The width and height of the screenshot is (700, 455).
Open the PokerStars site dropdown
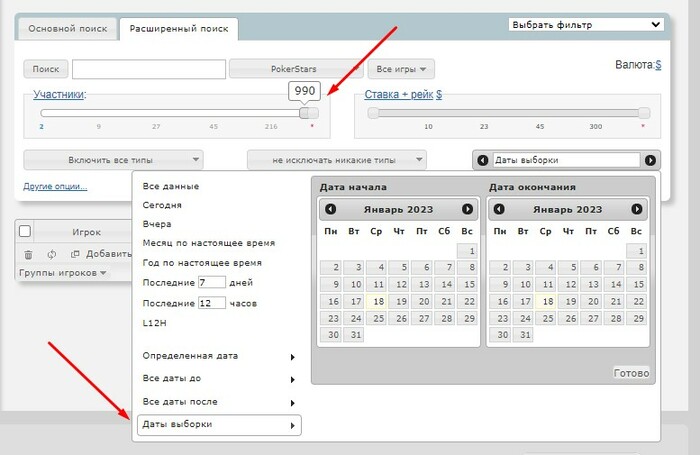click(x=296, y=69)
